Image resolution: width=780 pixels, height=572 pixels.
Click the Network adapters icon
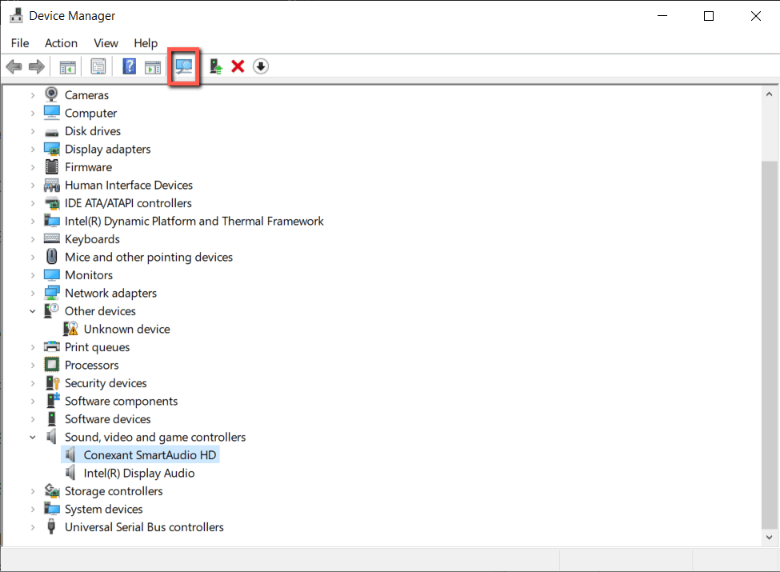(52, 292)
